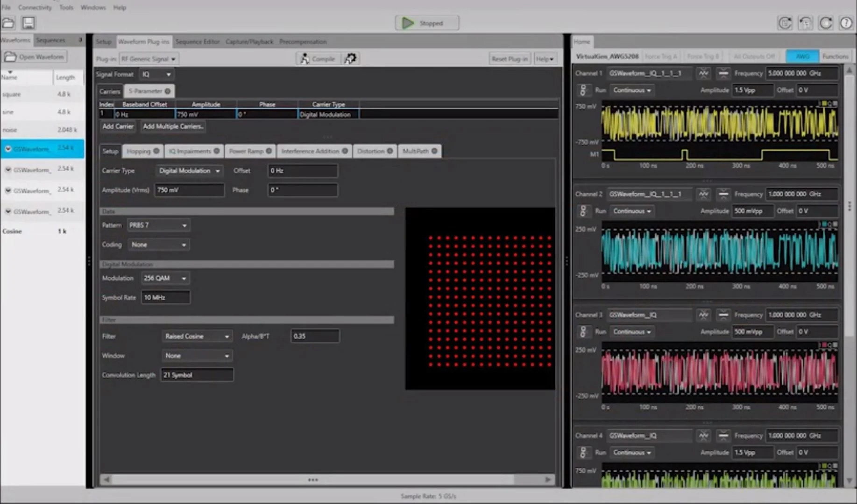Click the help question mark icon
The width and height of the screenshot is (857, 504).
[x=846, y=23]
